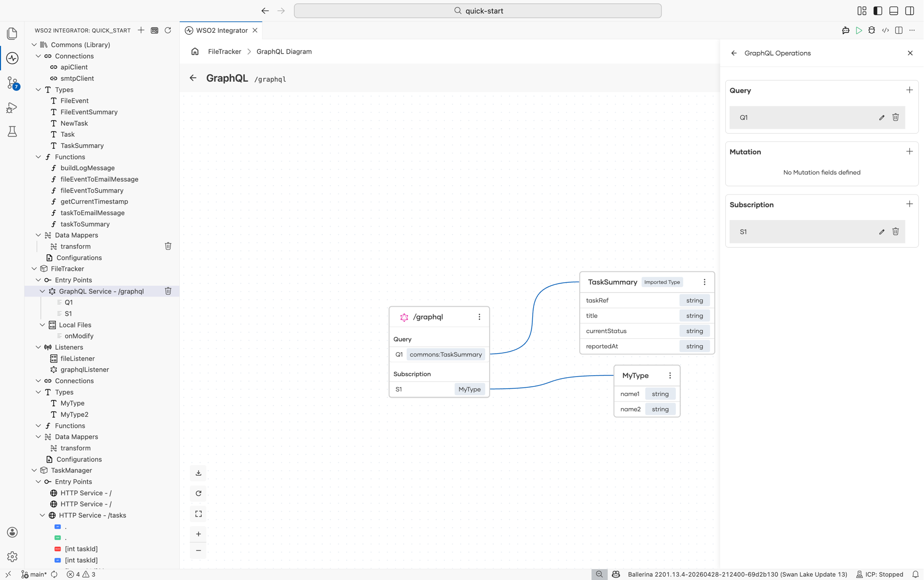The width and height of the screenshot is (924, 580).
Task: Delete the S1 subscription operation
Action: point(895,232)
